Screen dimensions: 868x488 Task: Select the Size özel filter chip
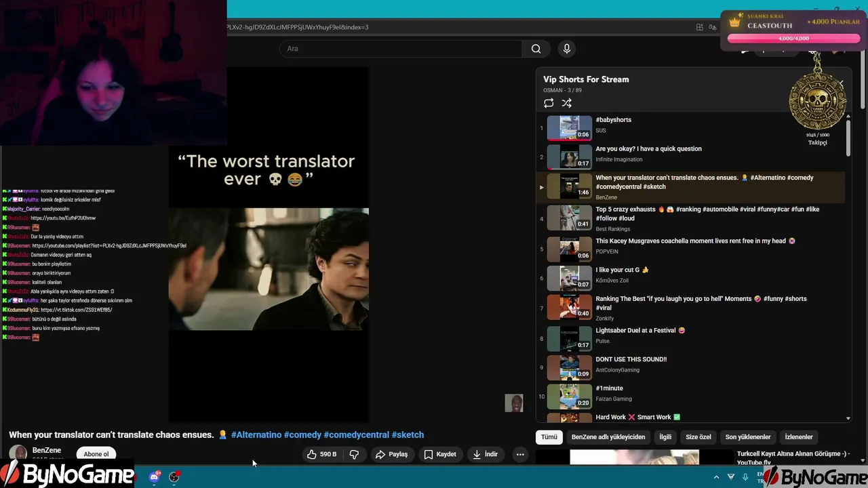coord(698,437)
